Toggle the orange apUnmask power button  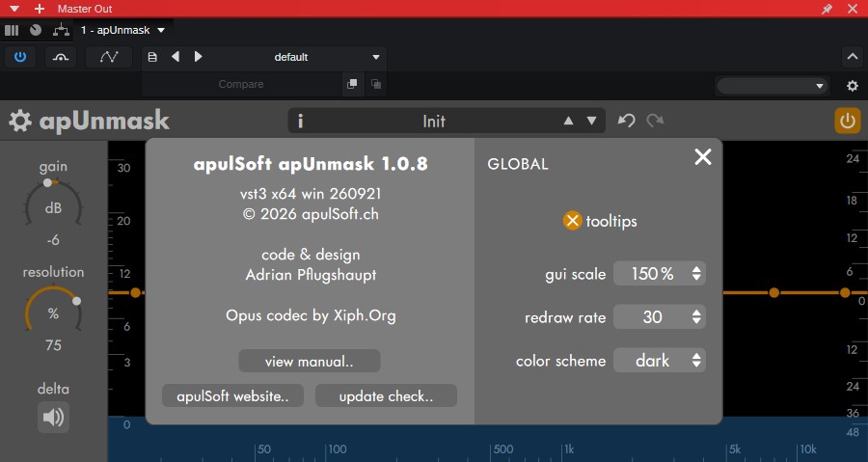[848, 121]
